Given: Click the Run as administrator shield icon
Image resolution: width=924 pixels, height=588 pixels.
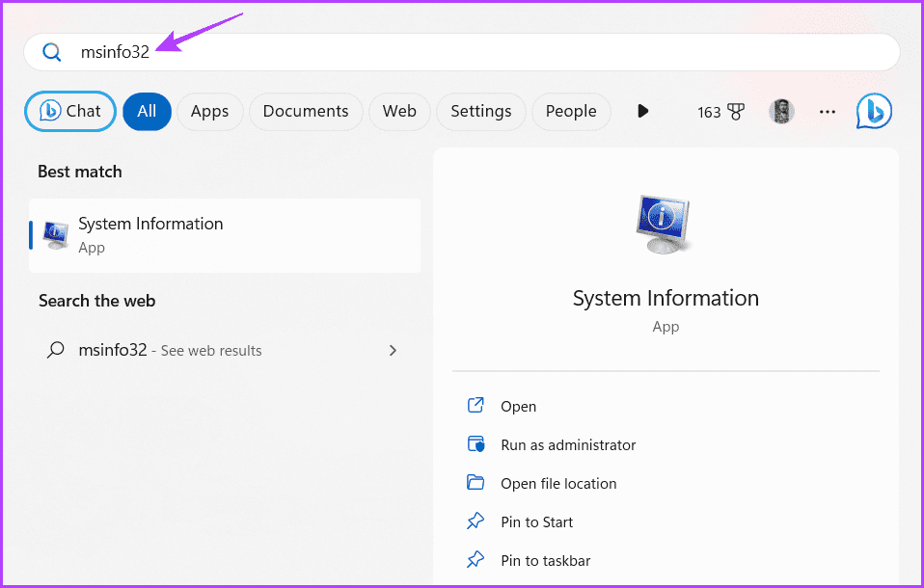Looking at the screenshot, I should pyautogui.click(x=476, y=443).
